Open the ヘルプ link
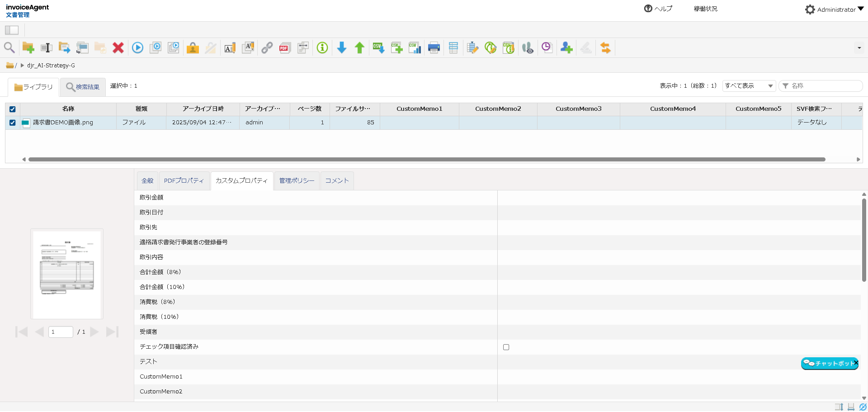868x412 pixels. click(658, 9)
